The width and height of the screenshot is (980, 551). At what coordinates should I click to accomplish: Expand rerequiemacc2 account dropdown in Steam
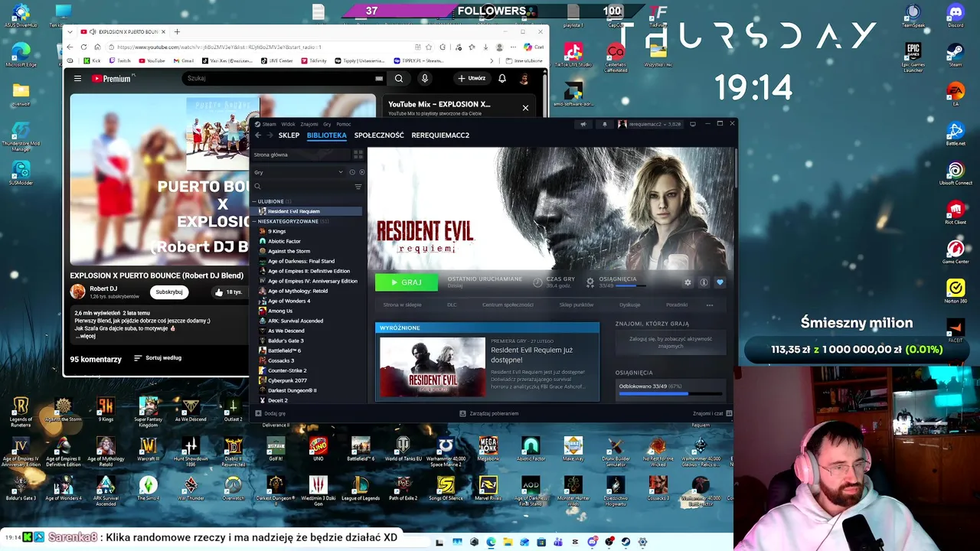tap(649, 124)
